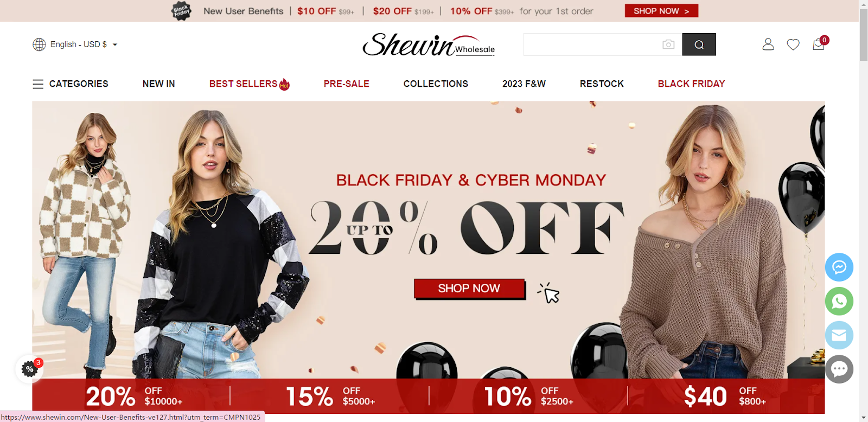Screen dimensions: 868x422
Task: Click inside the search input field
Action: point(591,44)
